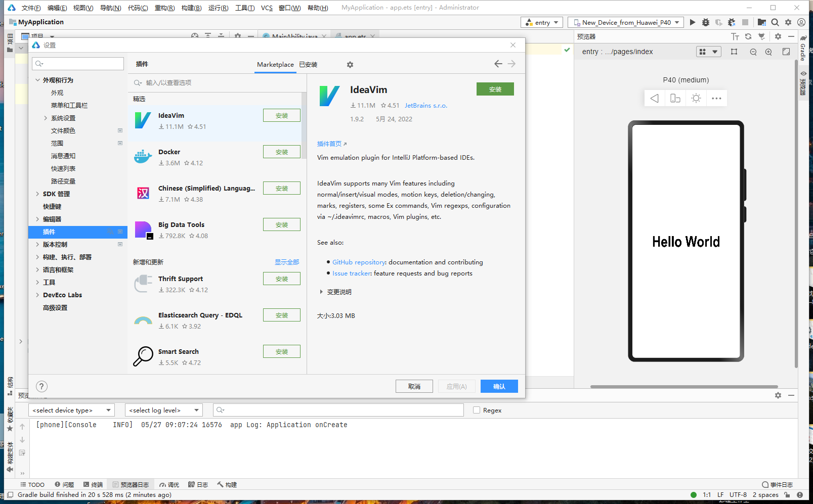Click the stop process square icon
The width and height of the screenshot is (813, 504).
[x=745, y=22]
